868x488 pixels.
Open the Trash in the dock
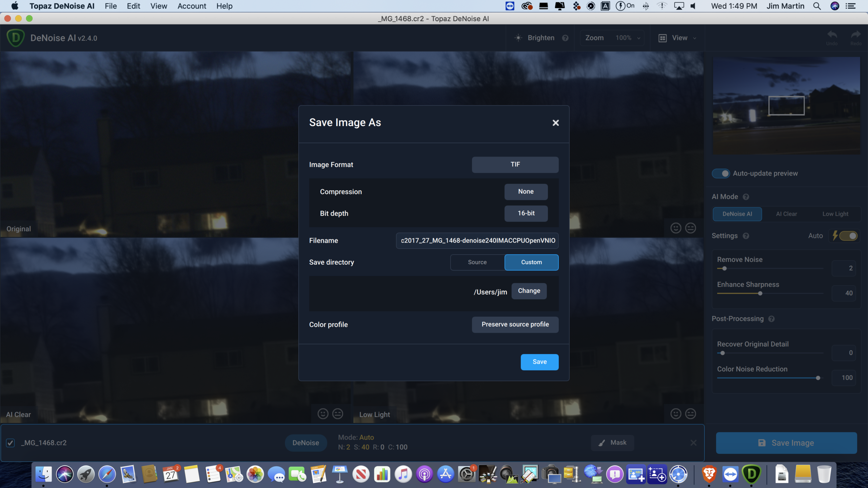pyautogui.click(x=824, y=474)
